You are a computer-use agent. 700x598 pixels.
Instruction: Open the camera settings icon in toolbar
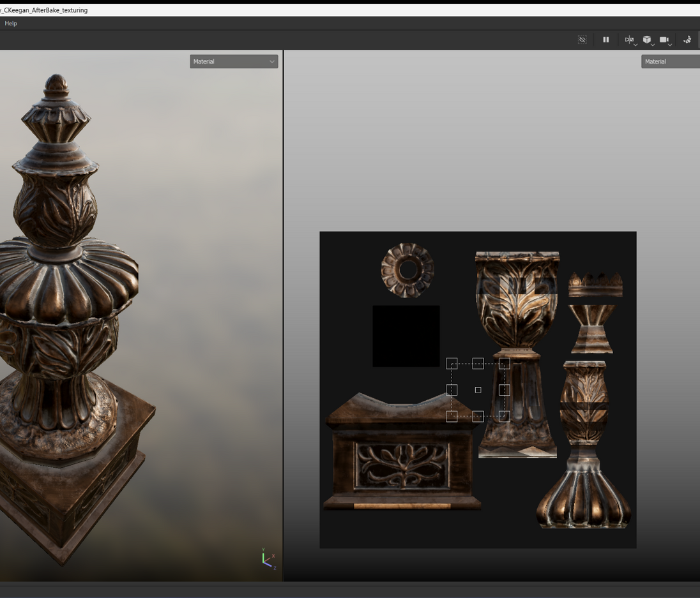click(664, 40)
